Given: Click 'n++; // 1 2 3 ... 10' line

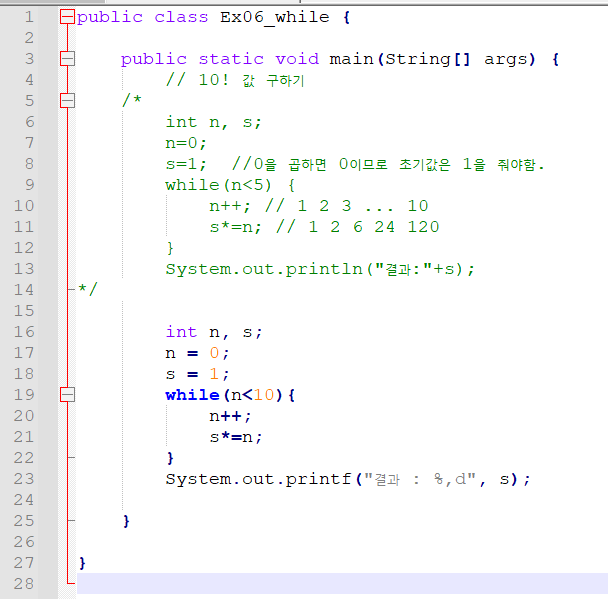Looking at the screenshot, I should click(319, 206).
